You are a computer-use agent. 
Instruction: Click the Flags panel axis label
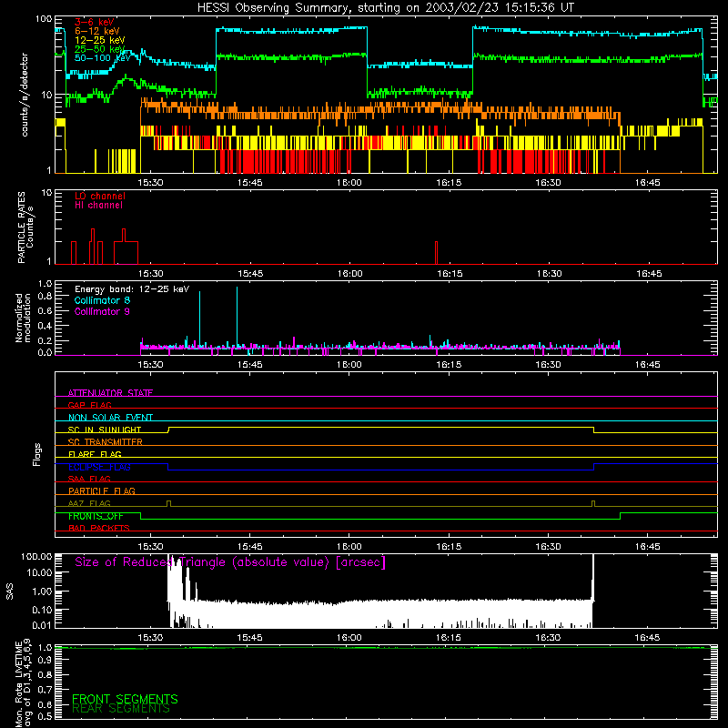(37, 454)
